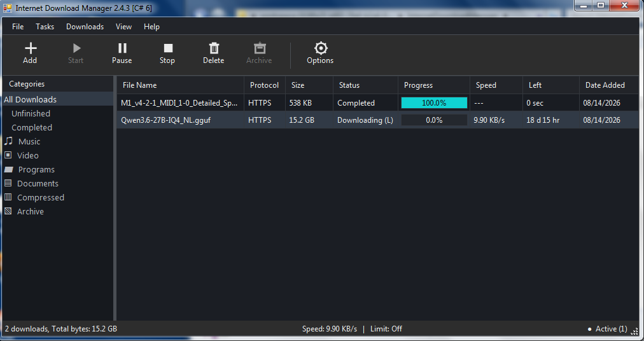
Task: Sort by Size column header
Action: (309, 85)
